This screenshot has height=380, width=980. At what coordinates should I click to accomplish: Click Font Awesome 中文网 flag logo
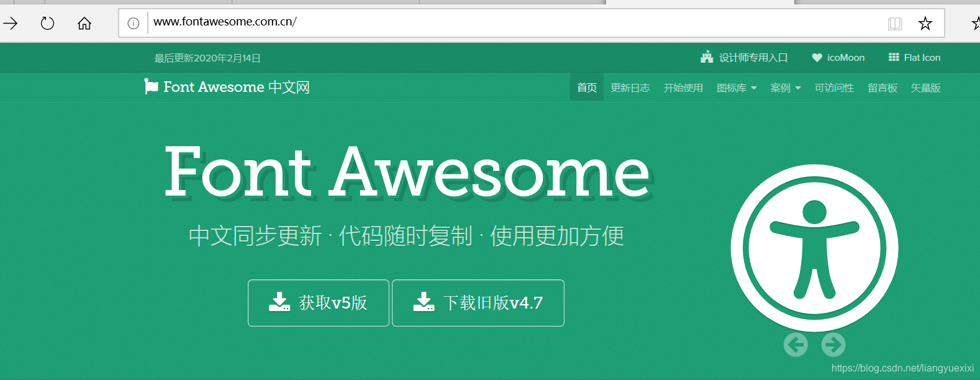(x=227, y=87)
